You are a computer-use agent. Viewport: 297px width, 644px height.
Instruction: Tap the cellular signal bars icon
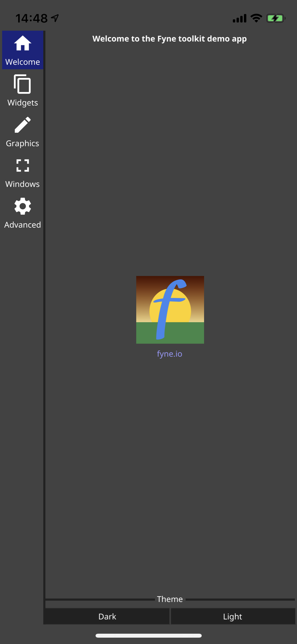239,18
